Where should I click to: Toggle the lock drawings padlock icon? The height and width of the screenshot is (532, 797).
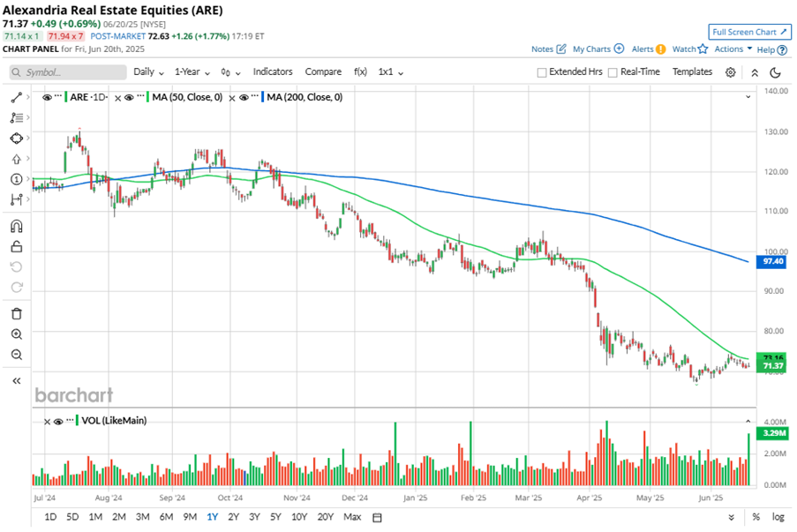coord(16,247)
